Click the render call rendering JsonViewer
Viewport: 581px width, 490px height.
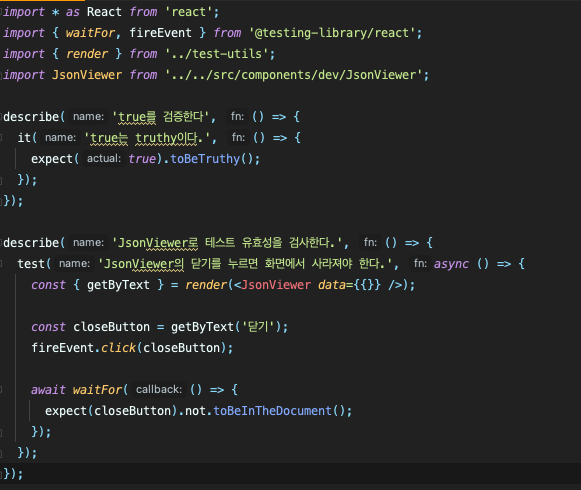pos(206,285)
